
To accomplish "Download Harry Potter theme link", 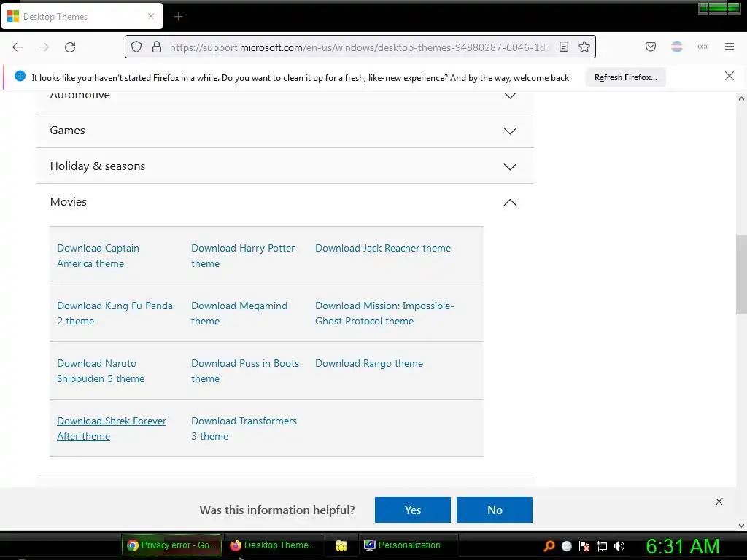I will pyautogui.click(x=243, y=256).
